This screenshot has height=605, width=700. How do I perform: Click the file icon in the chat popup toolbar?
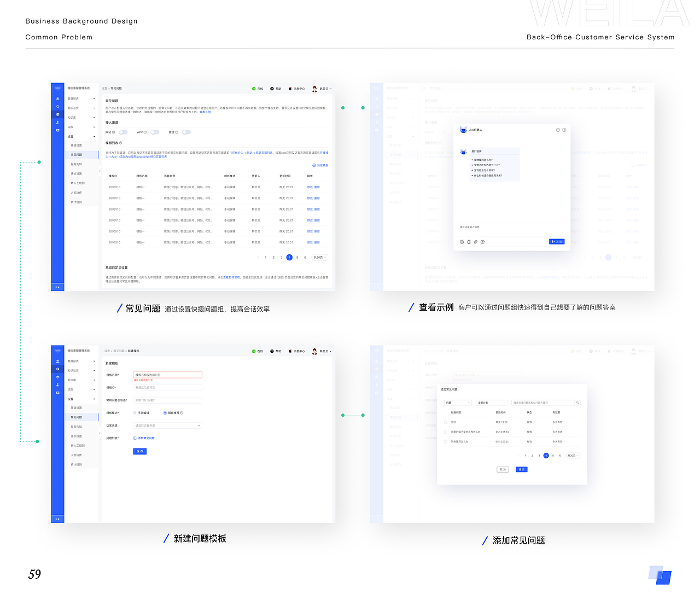[x=469, y=242]
